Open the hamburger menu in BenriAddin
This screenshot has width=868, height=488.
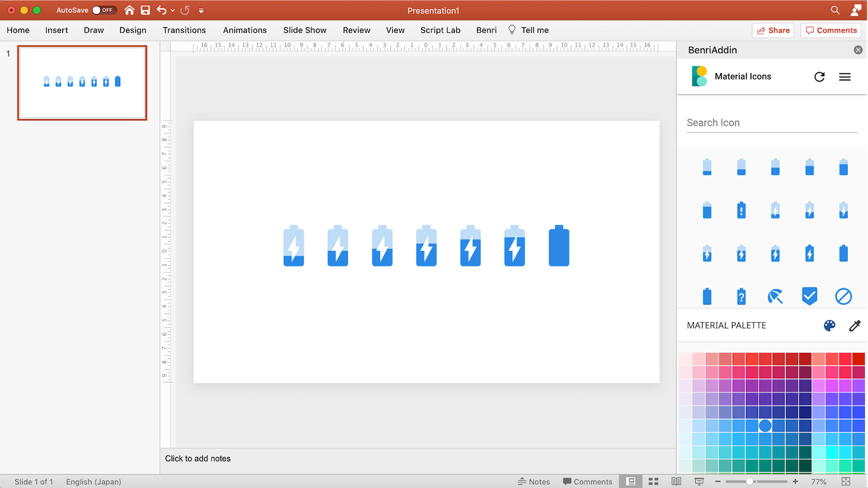844,77
